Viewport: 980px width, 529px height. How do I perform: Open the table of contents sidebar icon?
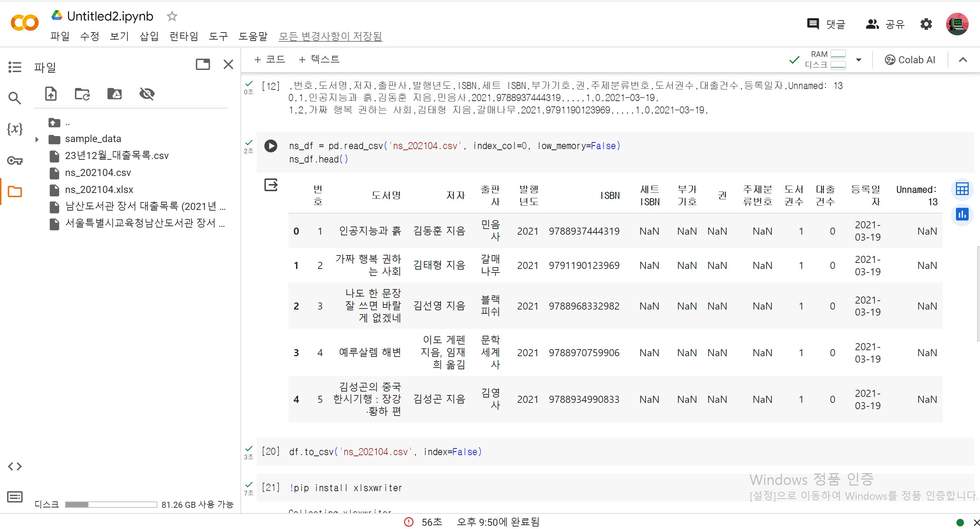click(15, 67)
